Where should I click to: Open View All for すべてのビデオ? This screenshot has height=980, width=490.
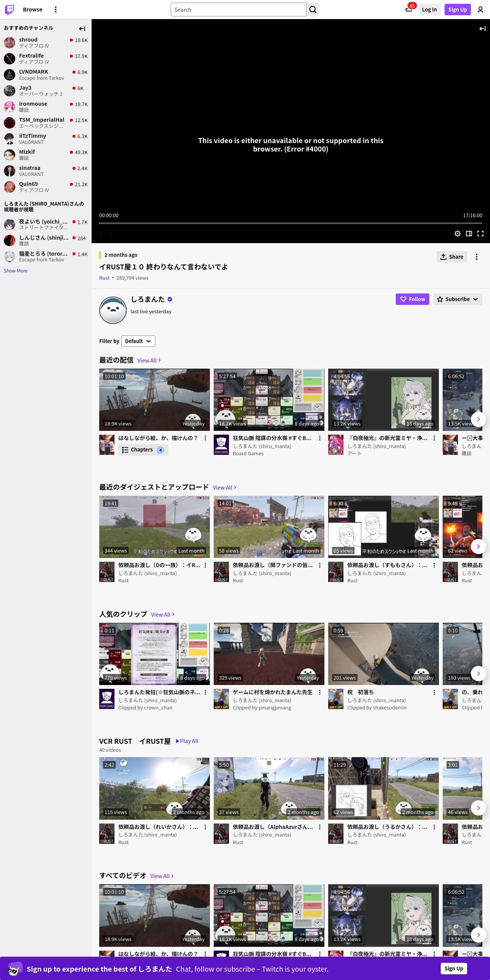(162, 876)
